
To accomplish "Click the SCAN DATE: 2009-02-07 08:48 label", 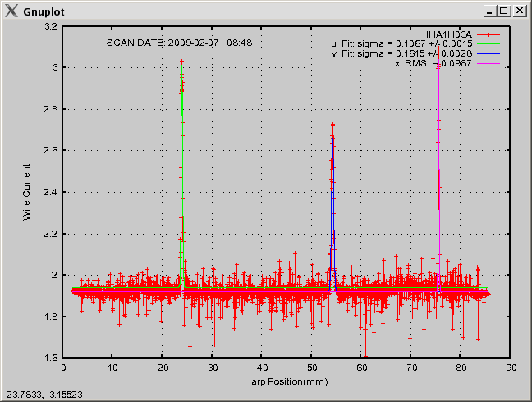I will [x=180, y=43].
